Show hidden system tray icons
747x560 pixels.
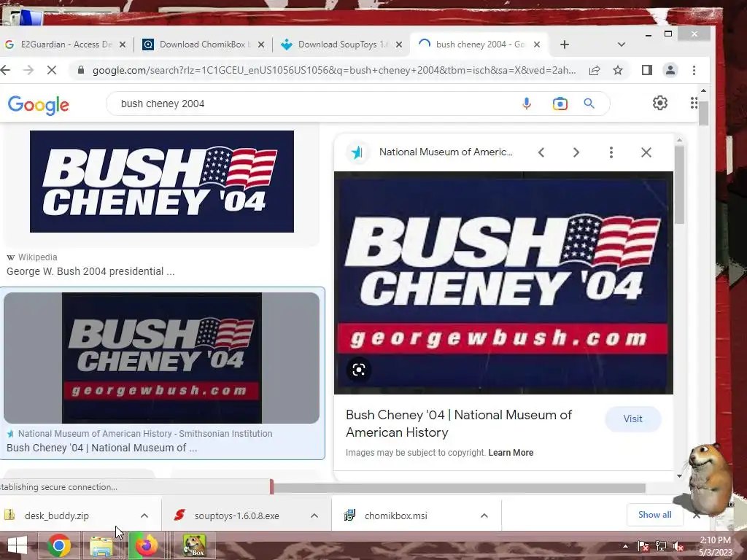(625, 547)
